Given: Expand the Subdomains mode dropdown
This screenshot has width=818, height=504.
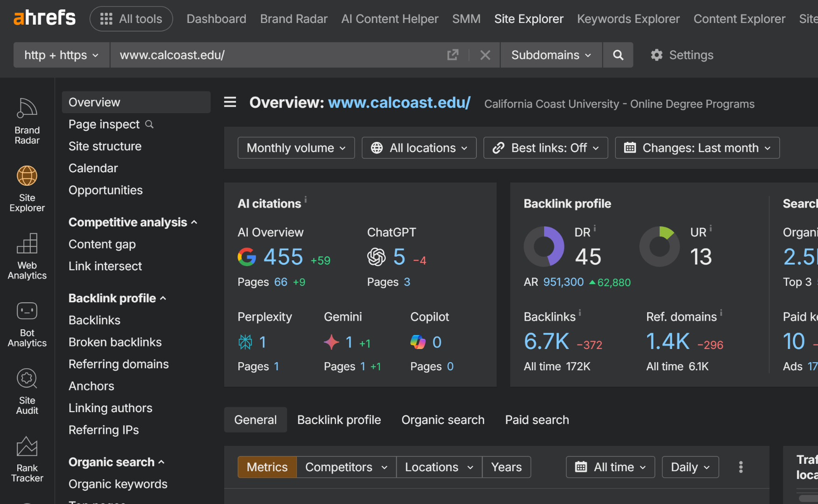Looking at the screenshot, I should [x=551, y=55].
